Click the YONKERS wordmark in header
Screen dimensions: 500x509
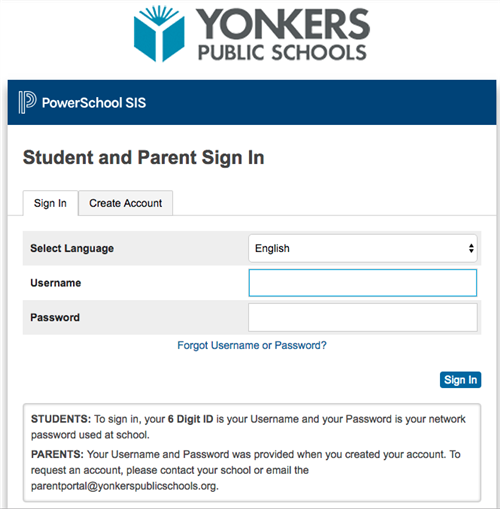pos(283,24)
